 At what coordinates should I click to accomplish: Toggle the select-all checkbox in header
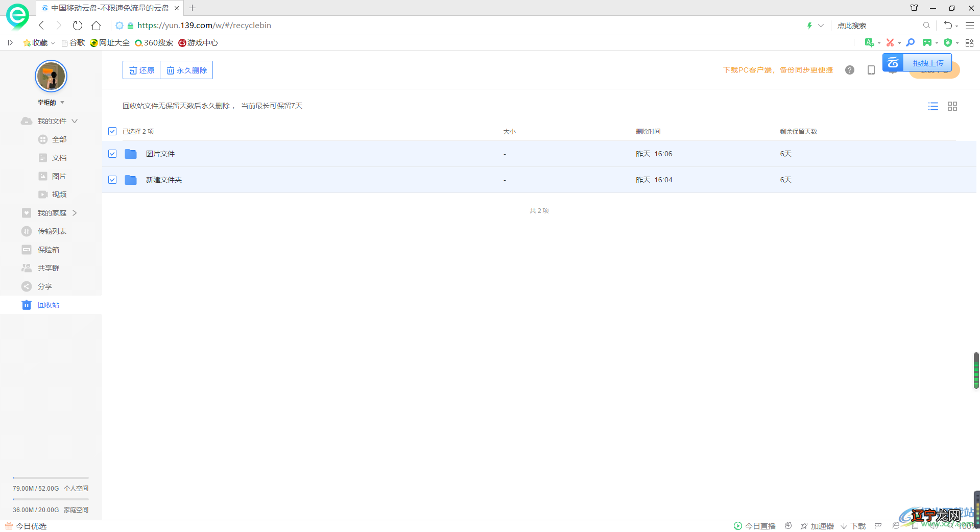pos(112,132)
